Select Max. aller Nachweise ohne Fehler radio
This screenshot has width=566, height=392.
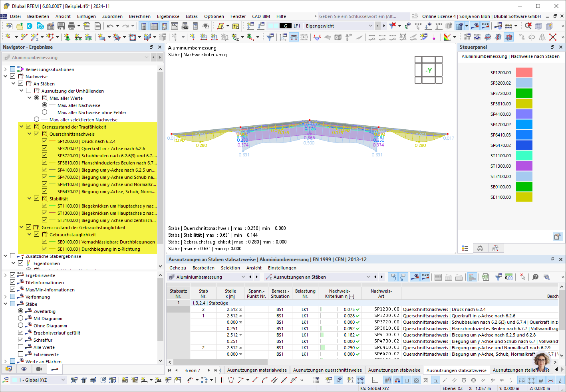coord(44,113)
